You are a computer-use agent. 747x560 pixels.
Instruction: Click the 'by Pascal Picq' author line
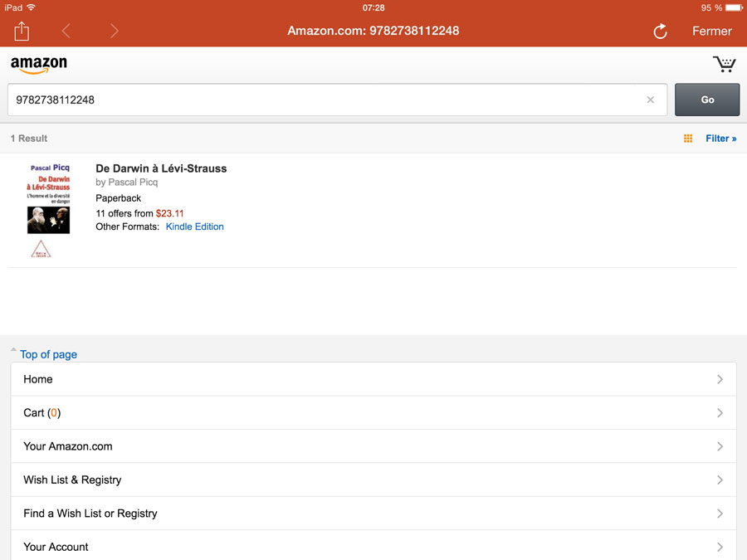point(127,183)
